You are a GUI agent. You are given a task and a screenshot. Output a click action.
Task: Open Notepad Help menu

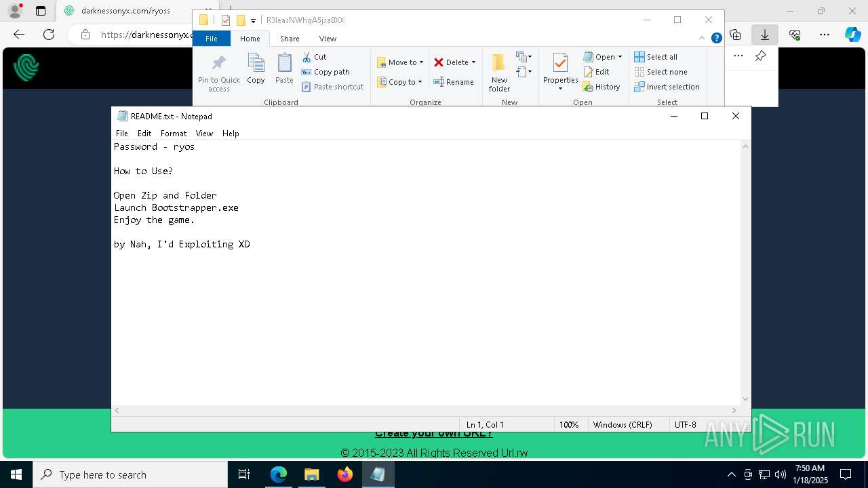[x=231, y=134]
